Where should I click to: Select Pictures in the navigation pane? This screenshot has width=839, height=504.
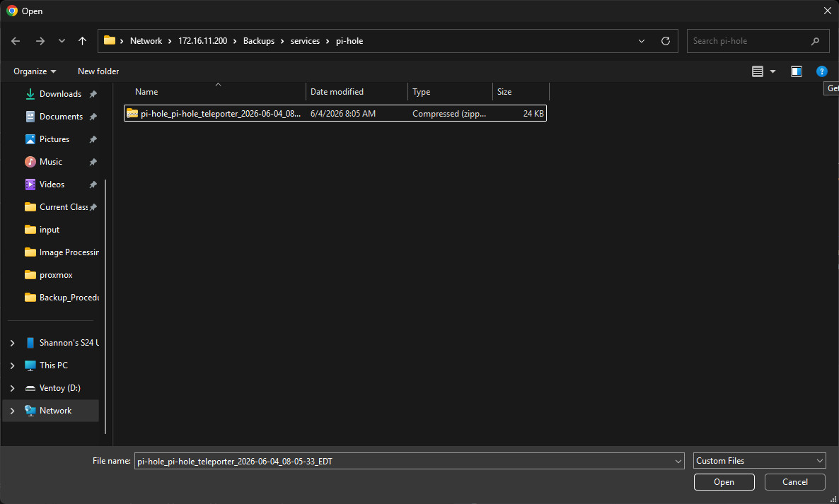pos(54,139)
